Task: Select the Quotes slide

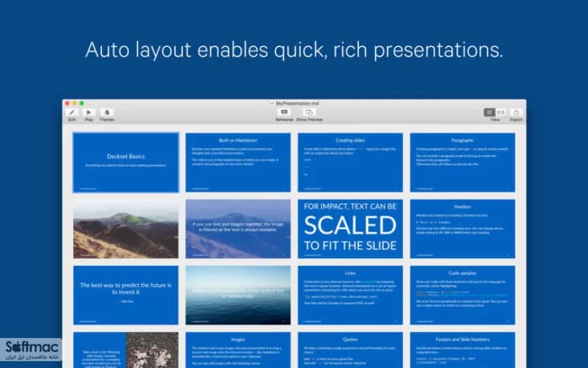Action: (350, 350)
